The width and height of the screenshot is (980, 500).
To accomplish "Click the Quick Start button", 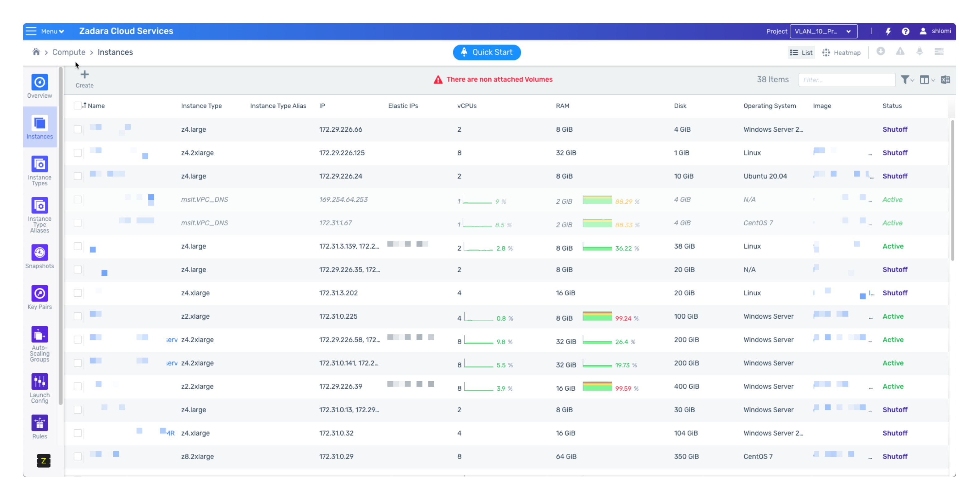I will coord(486,52).
